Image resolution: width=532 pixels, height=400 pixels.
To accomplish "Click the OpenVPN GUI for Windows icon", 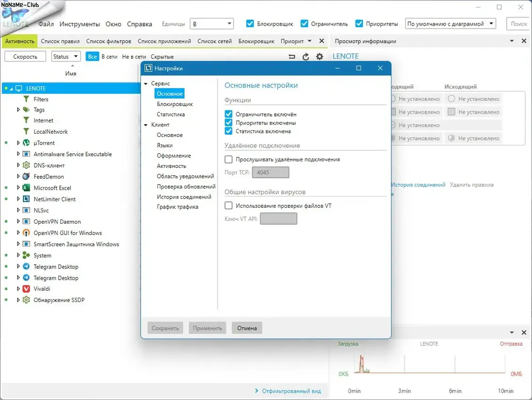I will coord(26,233).
